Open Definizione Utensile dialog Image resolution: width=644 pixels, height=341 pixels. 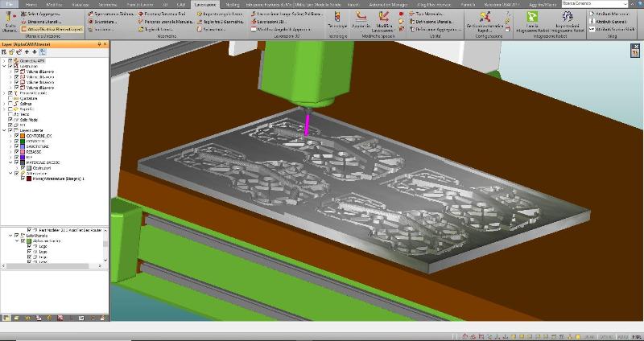pyautogui.click(x=431, y=22)
